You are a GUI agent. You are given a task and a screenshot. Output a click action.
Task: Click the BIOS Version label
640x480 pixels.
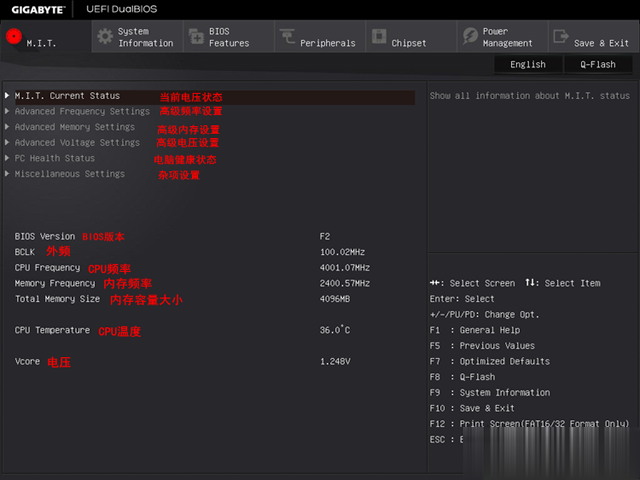[45, 236]
